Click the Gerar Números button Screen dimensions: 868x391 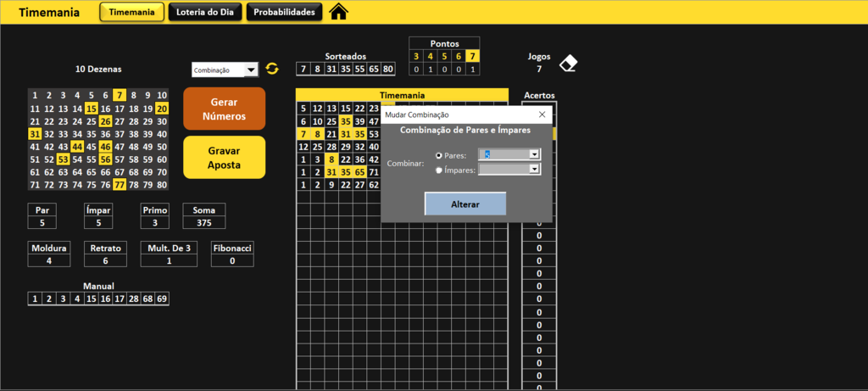pyautogui.click(x=224, y=109)
